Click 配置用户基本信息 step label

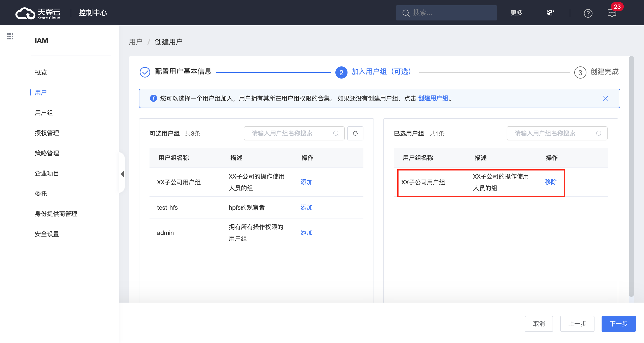pyautogui.click(x=183, y=71)
